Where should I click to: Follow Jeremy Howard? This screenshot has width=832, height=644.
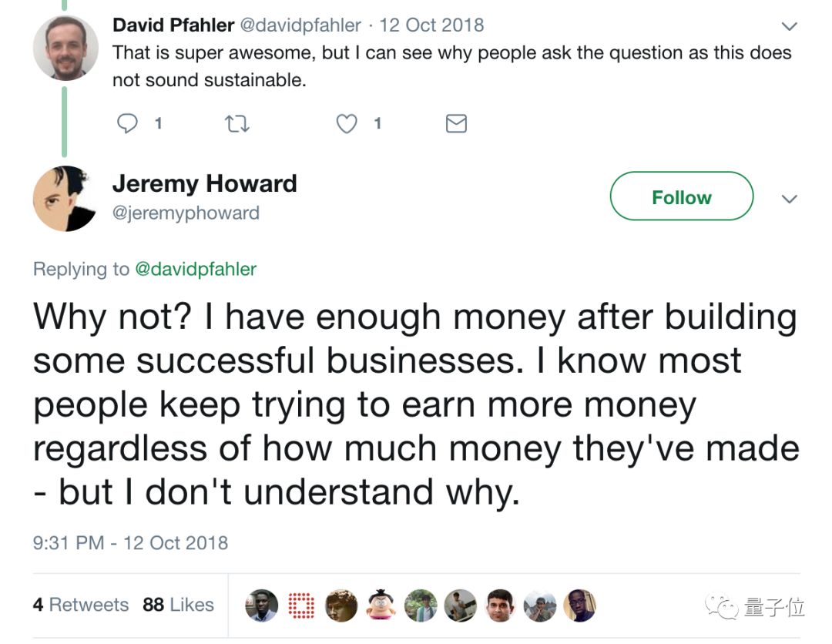pos(681,196)
